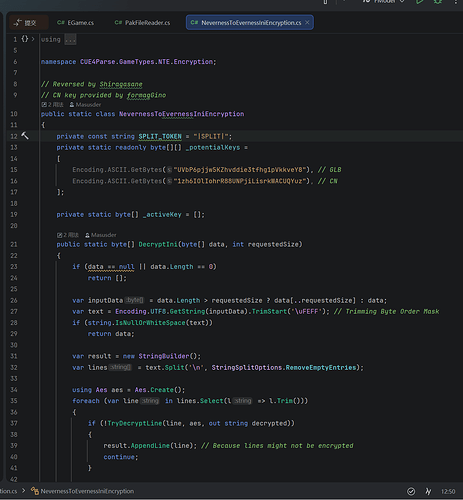Image resolution: width=463 pixels, height=500 pixels.
Task: Close the NevernessToEvernessIniEncryption.cs tab
Action: tap(307, 22)
